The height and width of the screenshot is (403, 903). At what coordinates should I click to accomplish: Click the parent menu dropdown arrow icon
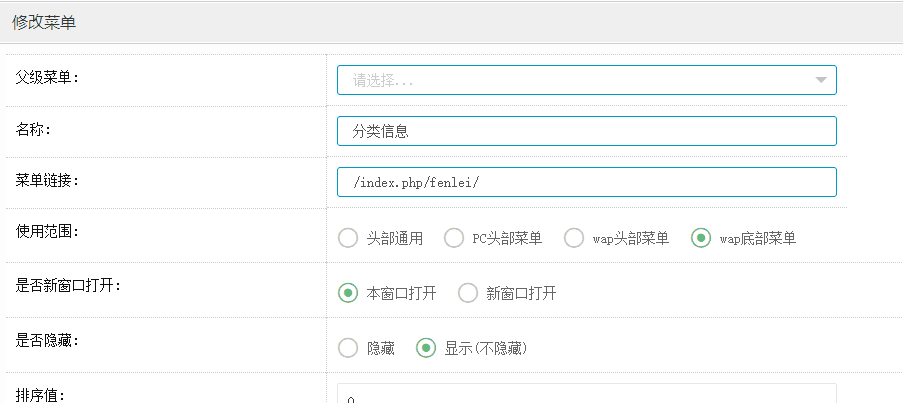[x=820, y=80]
